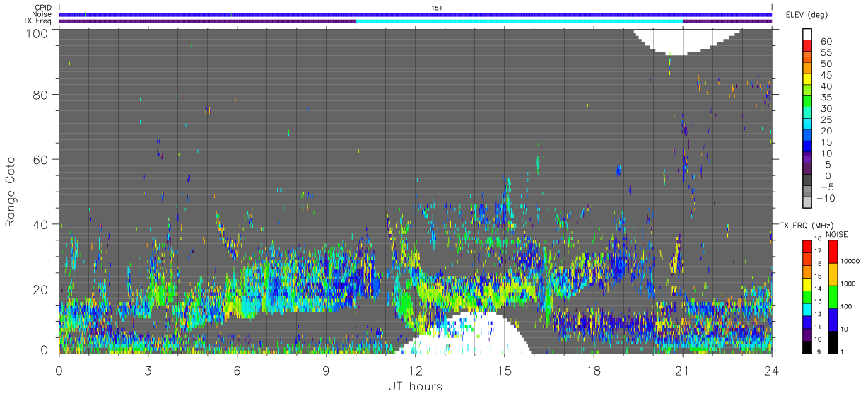Image resolution: width=868 pixels, height=401 pixels.
Task: Click the "UT hours" axis title
Action: coord(414,386)
